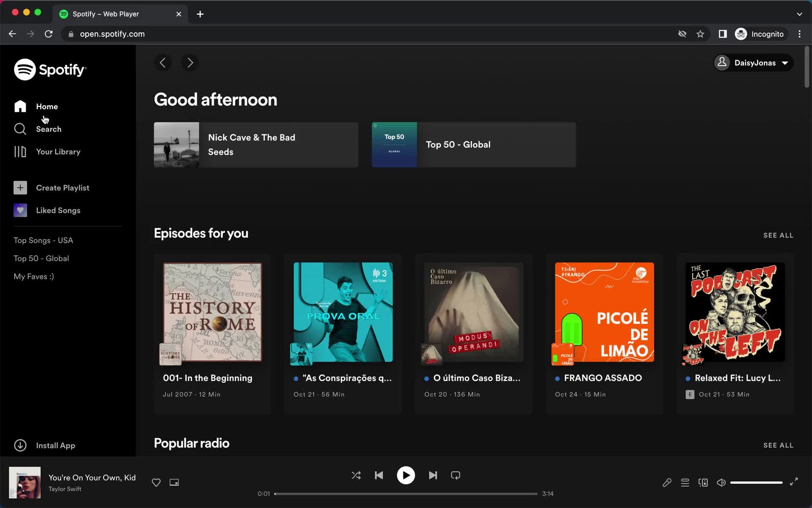The width and height of the screenshot is (812, 508).
Task: Open the play queue icon
Action: click(685, 483)
